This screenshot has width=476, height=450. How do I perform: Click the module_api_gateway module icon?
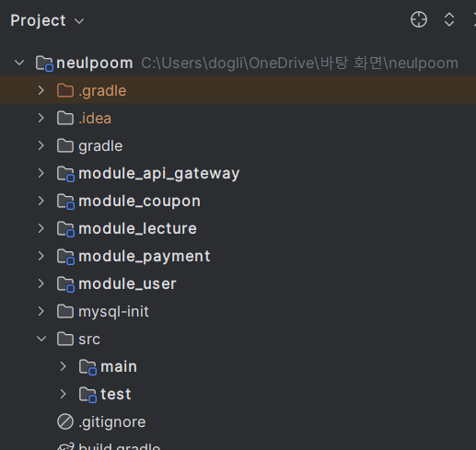[65, 174]
